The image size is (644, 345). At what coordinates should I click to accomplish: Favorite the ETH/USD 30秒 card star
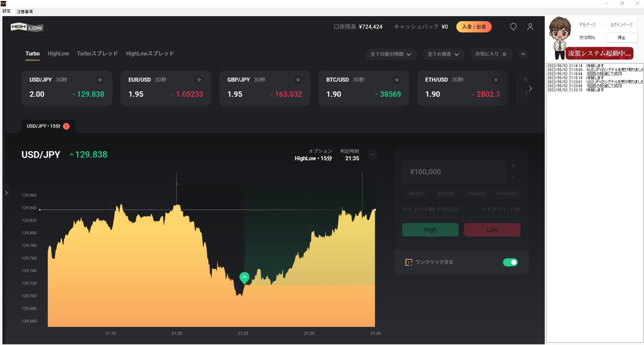point(496,80)
